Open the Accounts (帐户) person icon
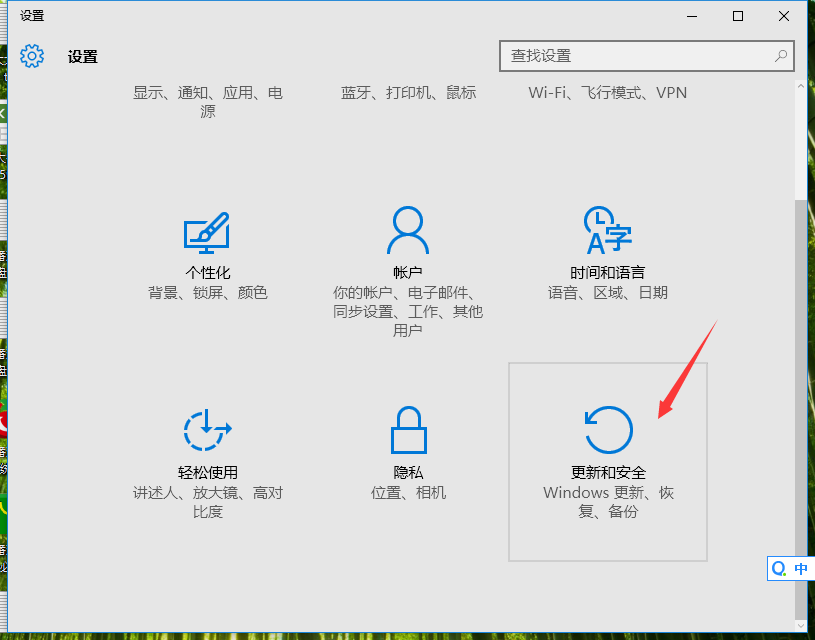 pos(408,230)
